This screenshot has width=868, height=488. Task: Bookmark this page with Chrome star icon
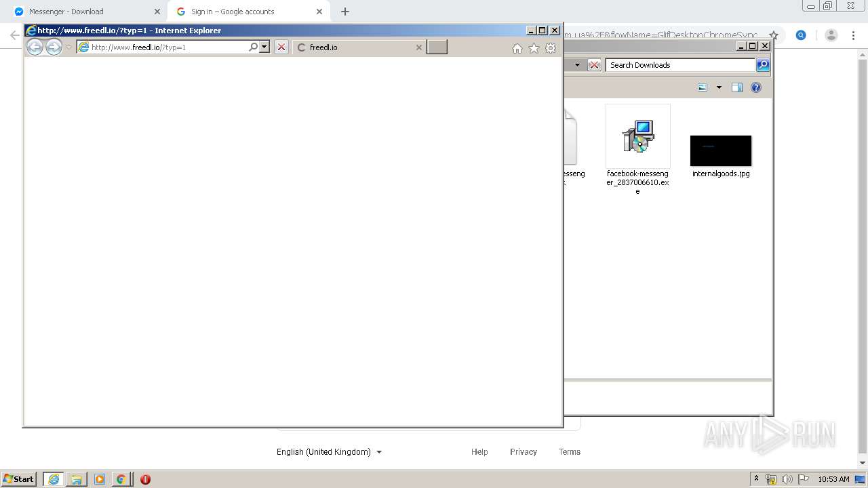pyautogui.click(x=774, y=35)
